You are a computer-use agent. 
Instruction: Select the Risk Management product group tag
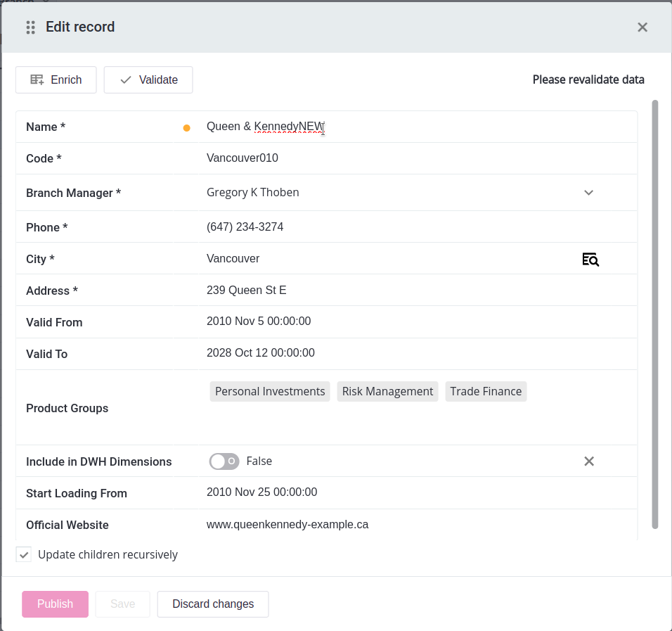387,392
